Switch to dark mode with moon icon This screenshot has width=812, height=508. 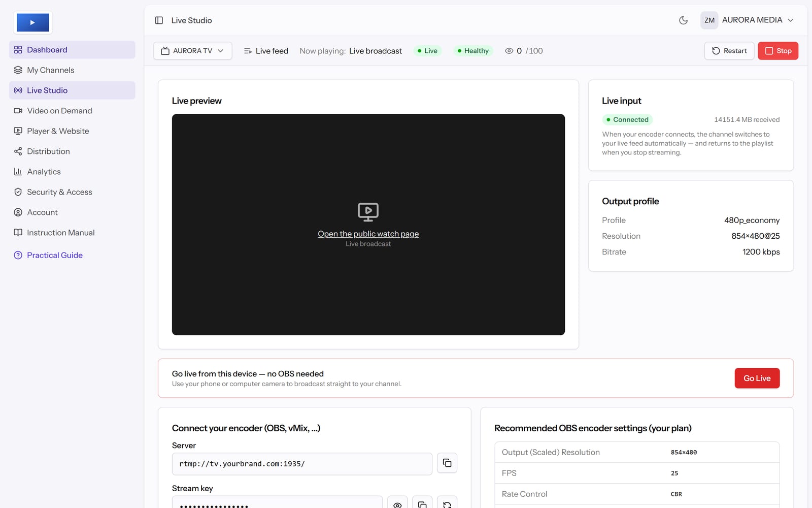pos(684,20)
